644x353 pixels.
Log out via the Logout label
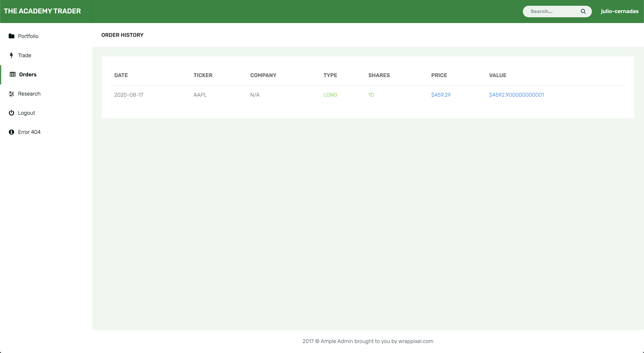tap(26, 113)
